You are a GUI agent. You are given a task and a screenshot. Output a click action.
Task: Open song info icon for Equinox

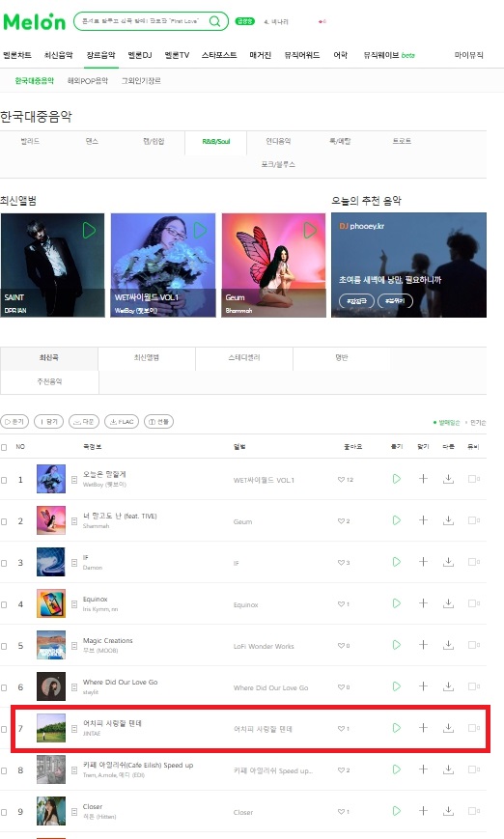[74, 604]
